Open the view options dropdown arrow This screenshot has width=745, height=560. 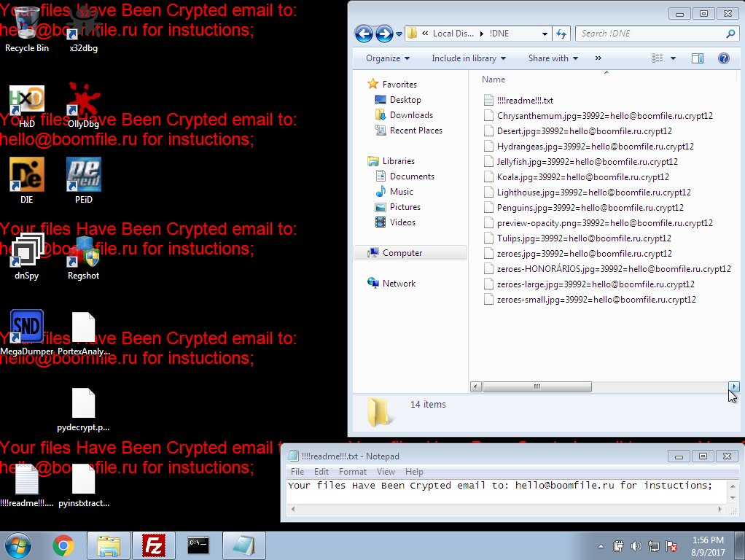tap(674, 58)
